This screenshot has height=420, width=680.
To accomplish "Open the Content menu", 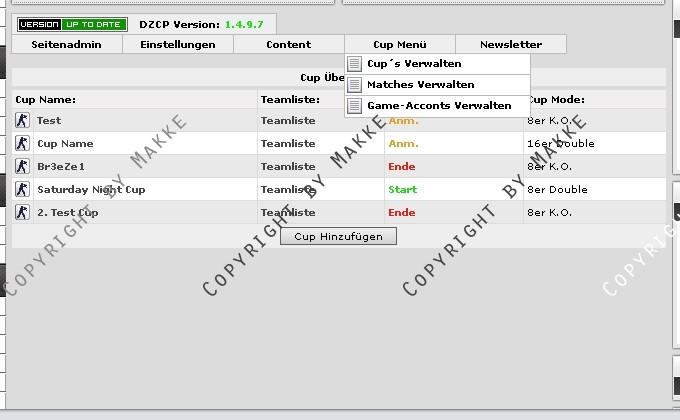I will [288, 45].
